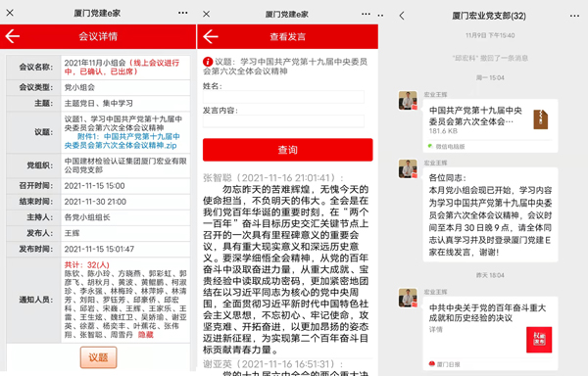Open the zip file icon in the first chat message
Viewport: 588px width, 376px height.
540,119
